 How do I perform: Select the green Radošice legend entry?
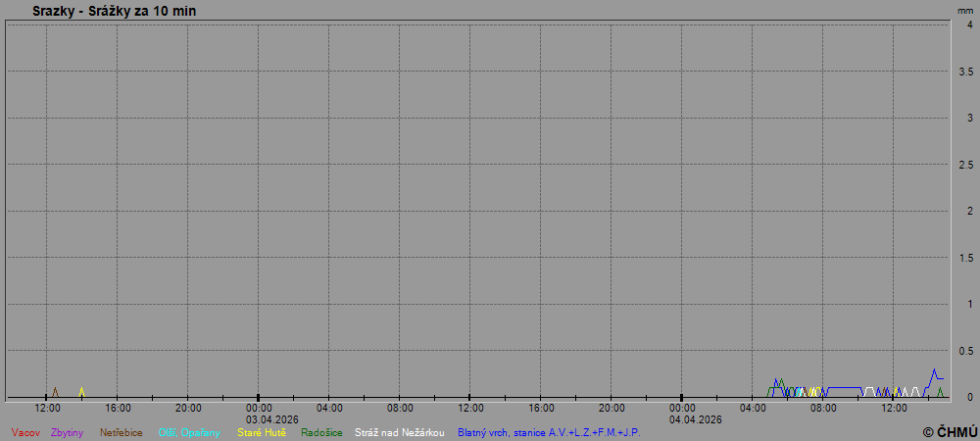tap(321, 432)
